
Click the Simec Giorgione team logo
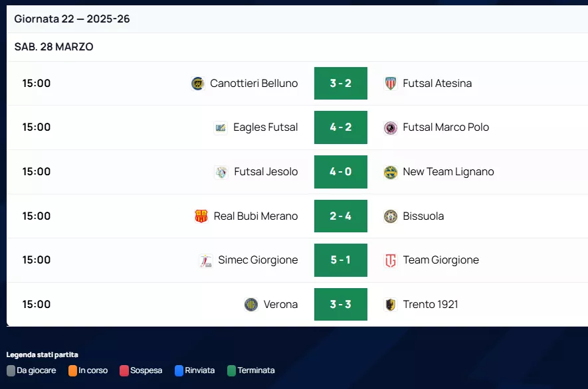coord(205,260)
